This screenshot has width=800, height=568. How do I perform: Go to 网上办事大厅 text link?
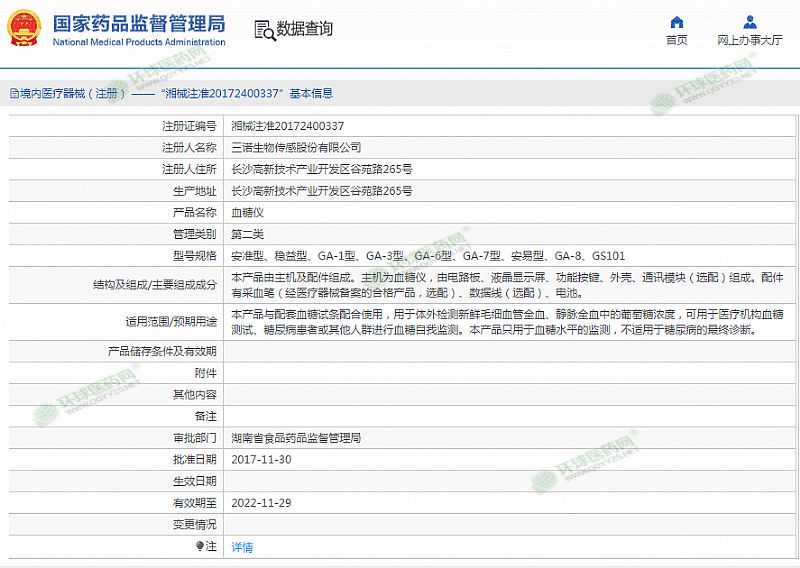[749, 40]
